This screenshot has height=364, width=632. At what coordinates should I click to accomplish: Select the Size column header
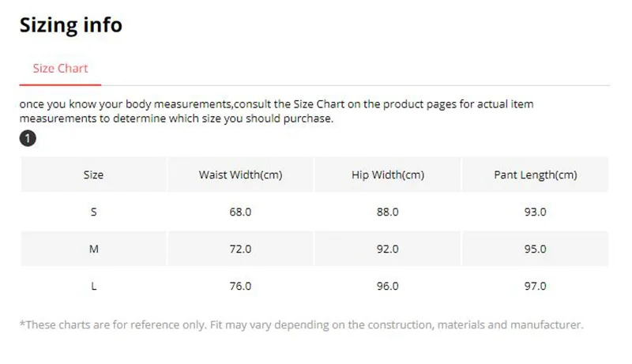click(93, 174)
